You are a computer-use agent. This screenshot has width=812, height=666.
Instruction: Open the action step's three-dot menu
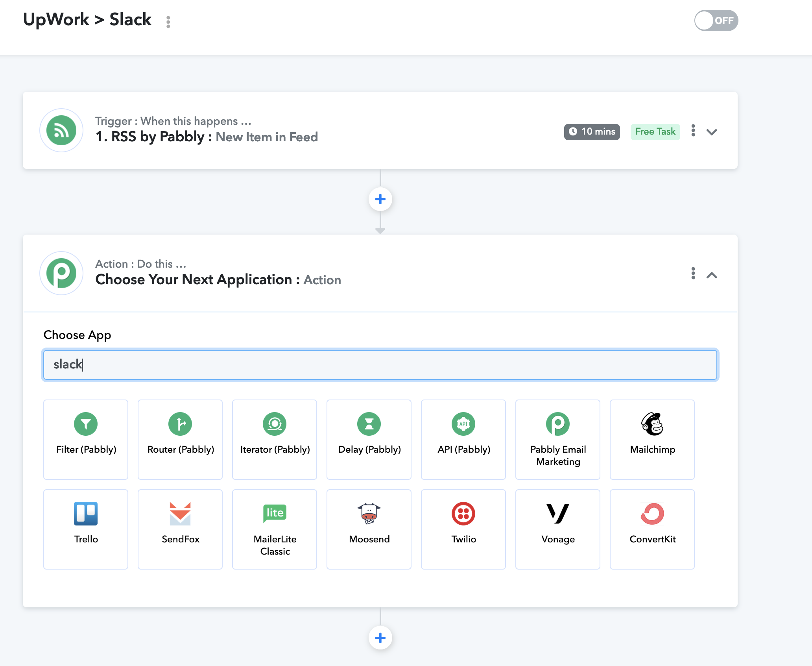[693, 273]
